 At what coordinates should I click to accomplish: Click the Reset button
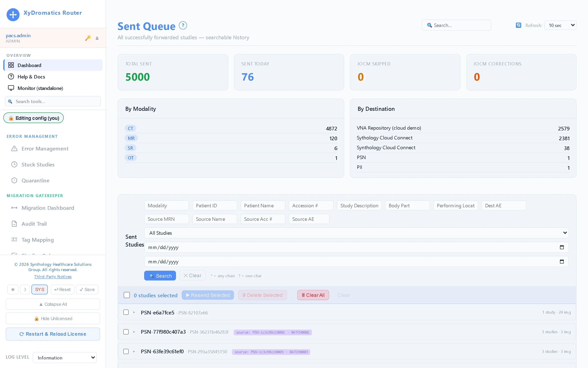point(62,289)
